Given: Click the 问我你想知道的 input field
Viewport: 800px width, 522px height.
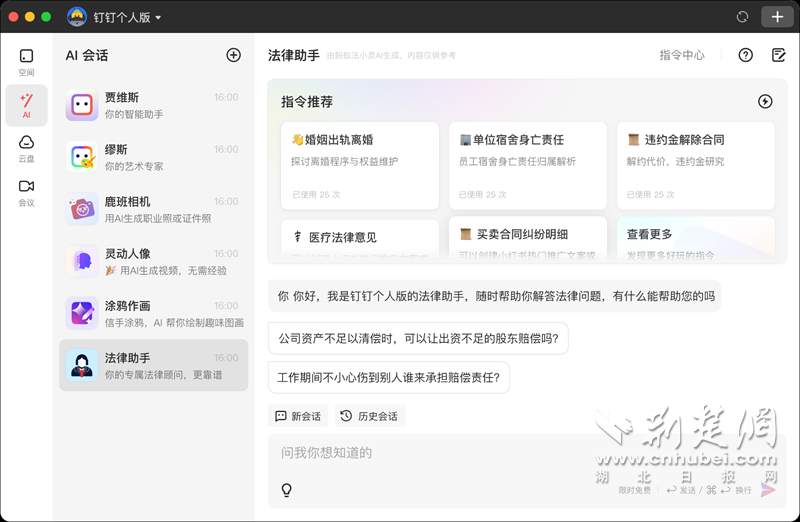Looking at the screenshot, I should (x=527, y=471).
